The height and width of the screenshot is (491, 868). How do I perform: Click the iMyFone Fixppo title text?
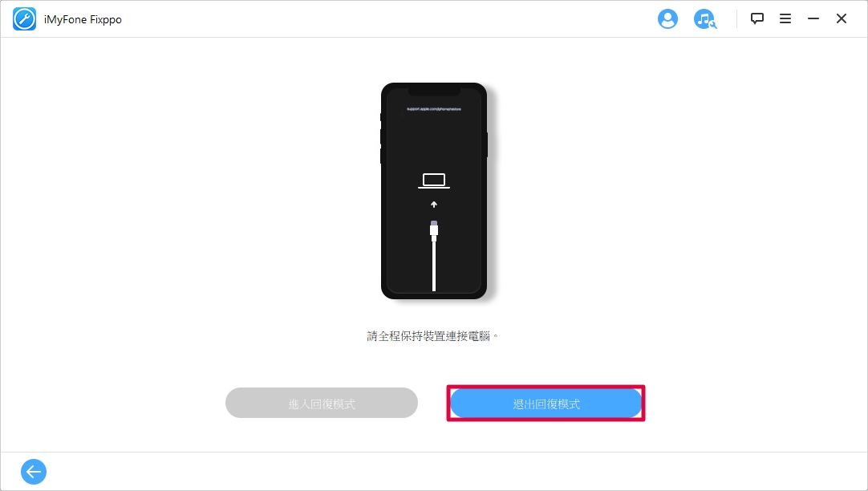tap(83, 19)
